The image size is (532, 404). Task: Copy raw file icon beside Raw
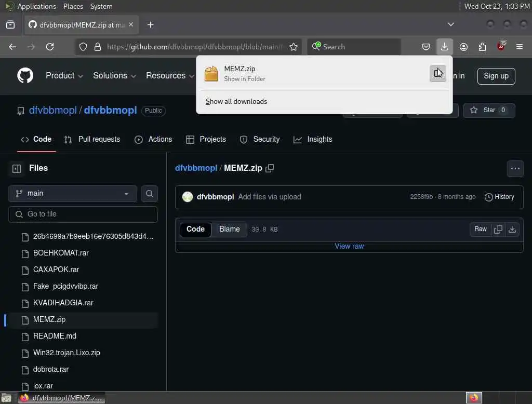[498, 230]
